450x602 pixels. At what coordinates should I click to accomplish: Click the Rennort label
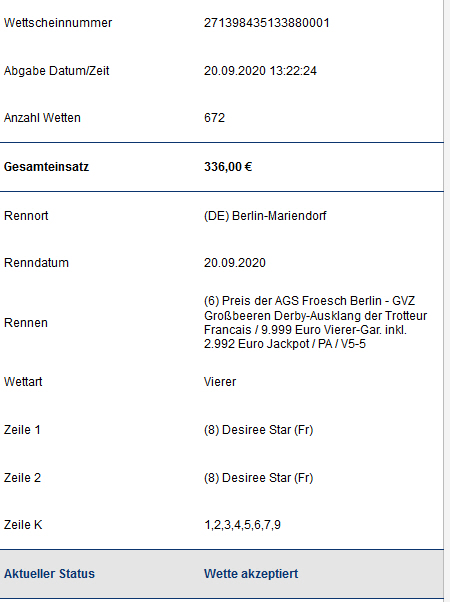click(26, 216)
